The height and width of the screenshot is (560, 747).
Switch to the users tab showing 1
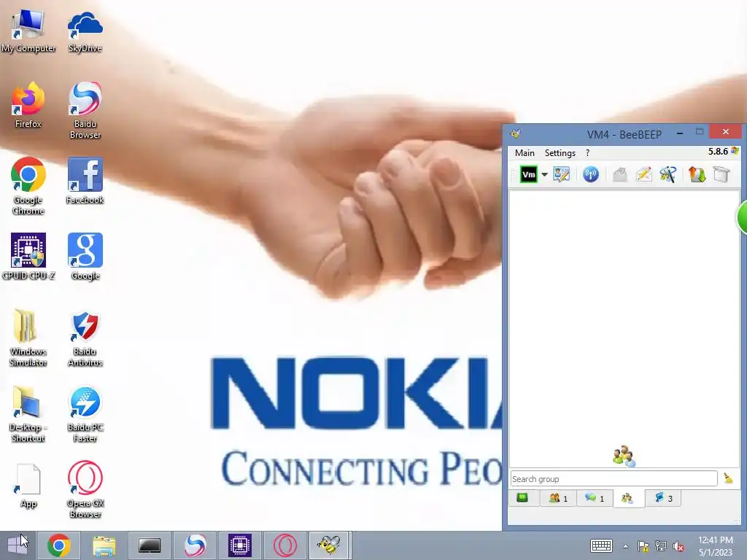tap(558, 498)
